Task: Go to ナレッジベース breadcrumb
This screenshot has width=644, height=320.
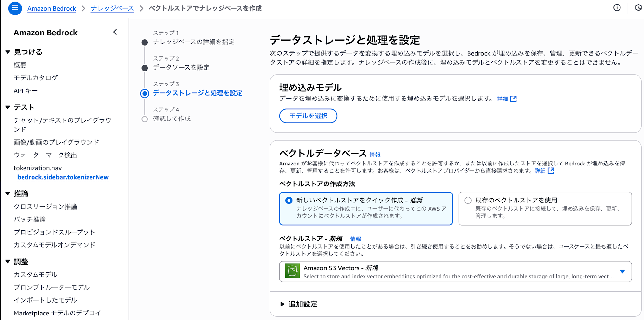Action: pos(112,8)
